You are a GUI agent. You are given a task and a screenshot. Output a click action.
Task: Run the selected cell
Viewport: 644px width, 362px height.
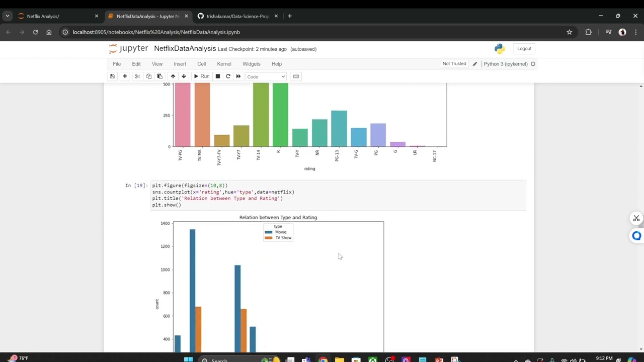tap(202, 76)
